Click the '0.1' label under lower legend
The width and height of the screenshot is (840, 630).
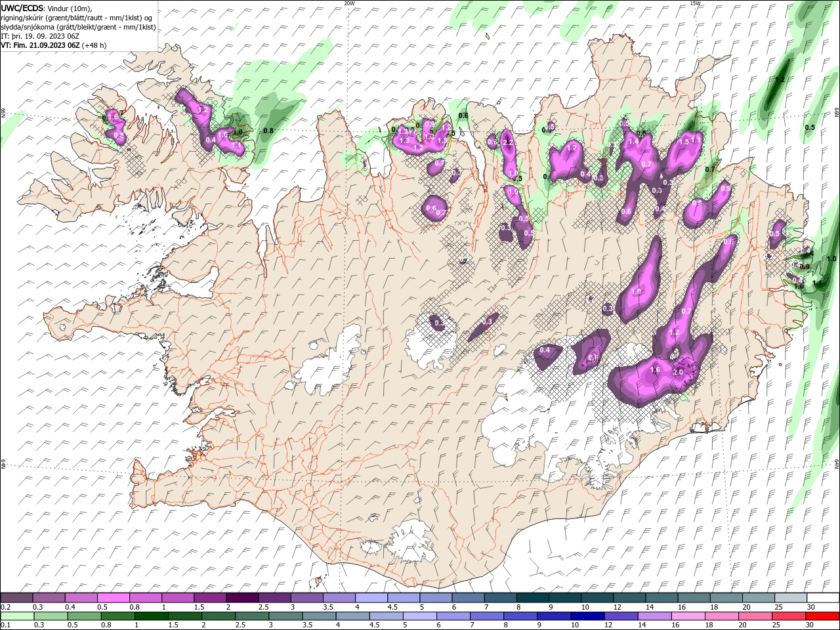pyautogui.click(x=5, y=625)
